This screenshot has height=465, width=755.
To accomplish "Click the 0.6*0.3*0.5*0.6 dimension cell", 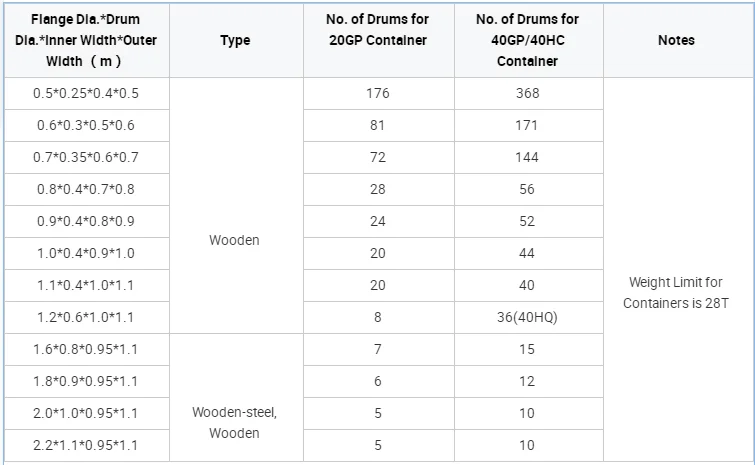I will pyautogui.click(x=86, y=125).
